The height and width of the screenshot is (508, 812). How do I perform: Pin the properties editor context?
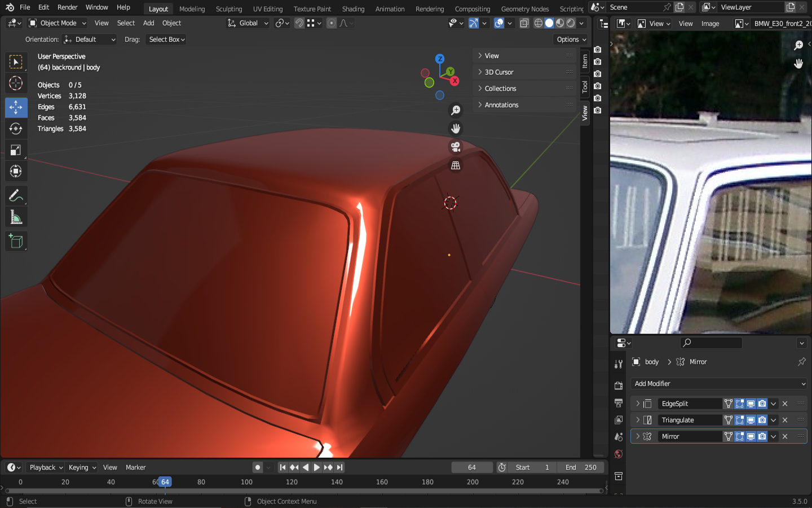tap(802, 362)
